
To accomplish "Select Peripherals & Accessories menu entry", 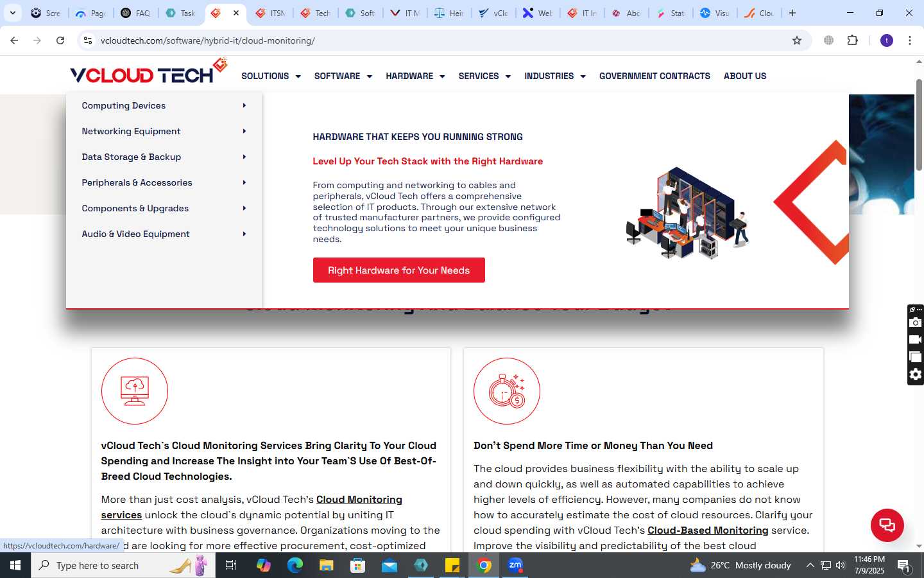I will pos(164,182).
